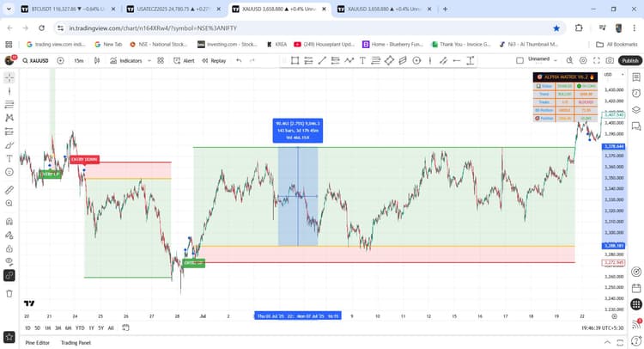
Task: Open the XAUUSD symbol search
Action: click(36, 60)
